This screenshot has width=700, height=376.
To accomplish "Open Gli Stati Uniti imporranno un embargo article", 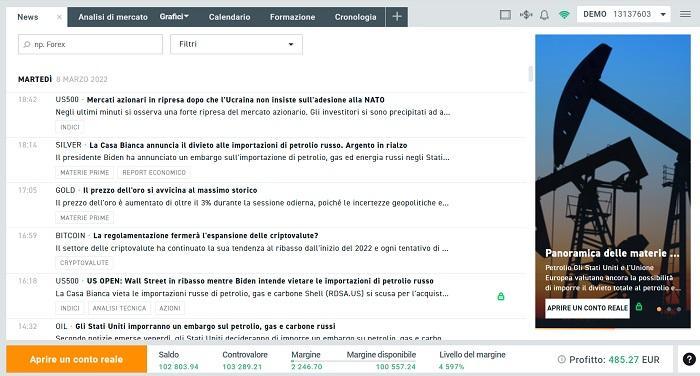I will pos(205,326).
